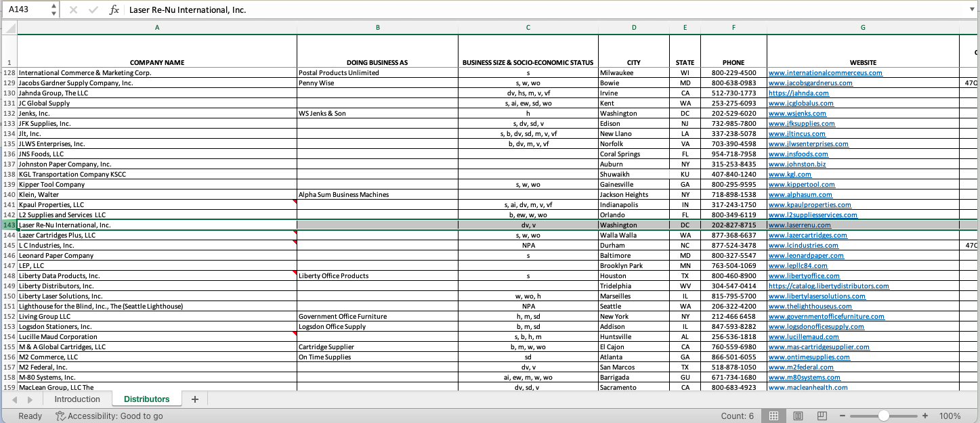Go to previous sheet tab arrow
Screen dimensions: 980x423
(x=14, y=400)
